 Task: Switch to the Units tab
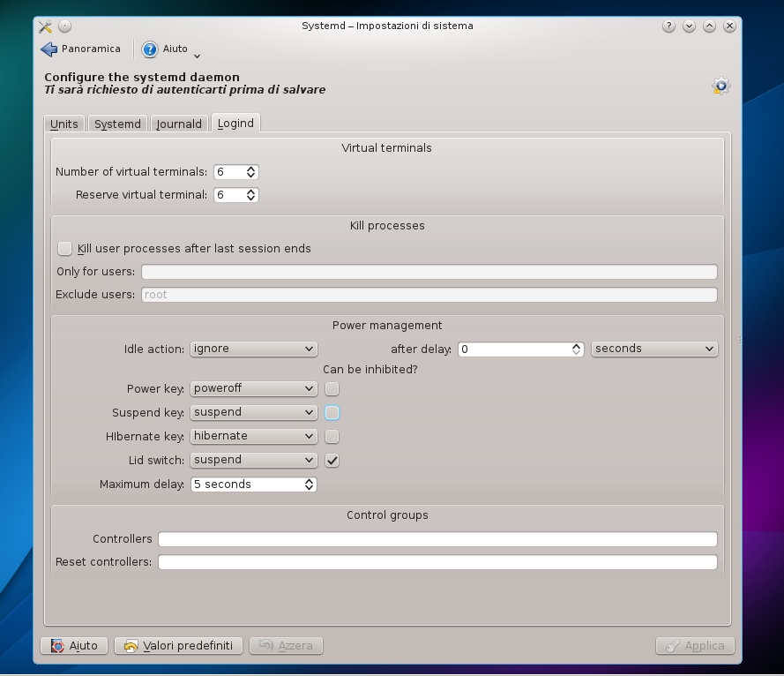point(64,124)
